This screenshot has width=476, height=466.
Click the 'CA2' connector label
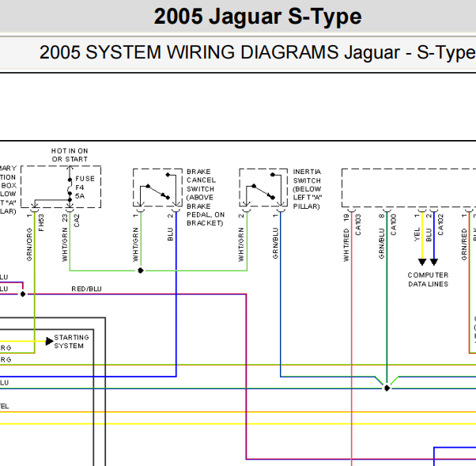point(77,221)
